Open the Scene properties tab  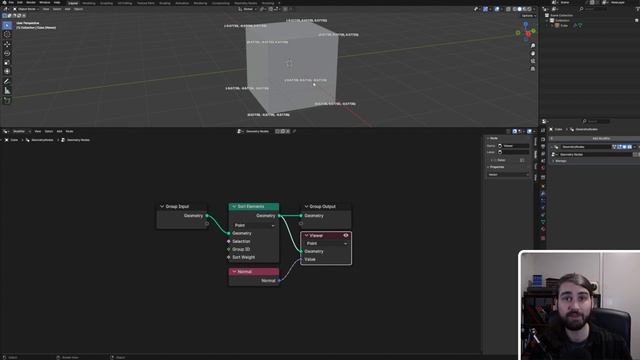[543, 161]
